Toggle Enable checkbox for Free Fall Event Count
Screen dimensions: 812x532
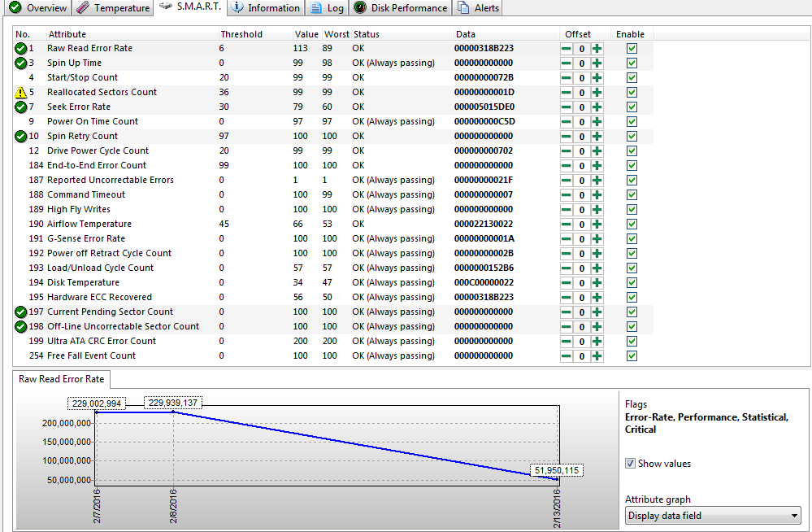click(x=632, y=355)
